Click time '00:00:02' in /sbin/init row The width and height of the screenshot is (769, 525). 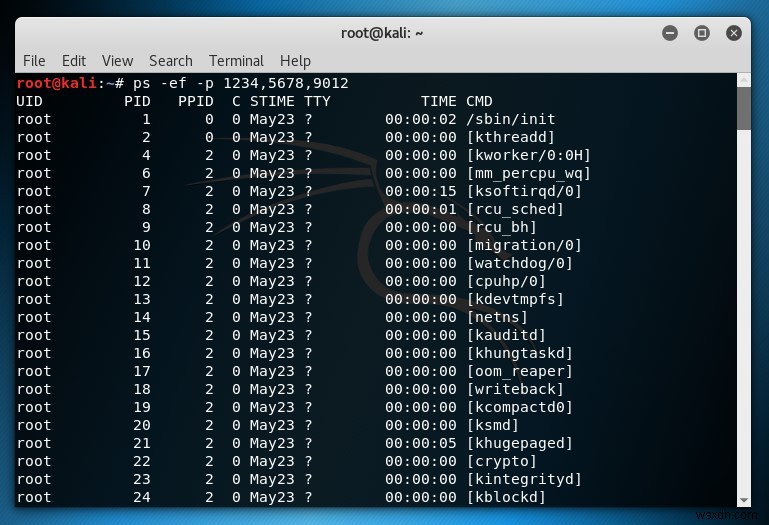coord(421,119)
